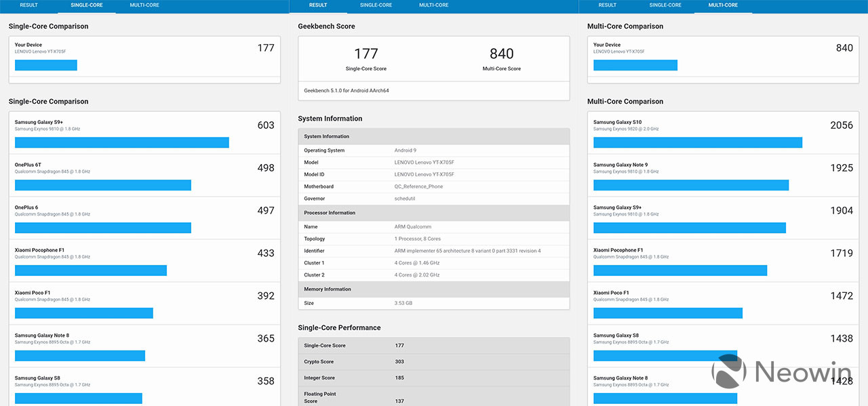Screen dimensions: 868x406
Task: Open the RESULT tab in the left panel
Action: point(28,5)
